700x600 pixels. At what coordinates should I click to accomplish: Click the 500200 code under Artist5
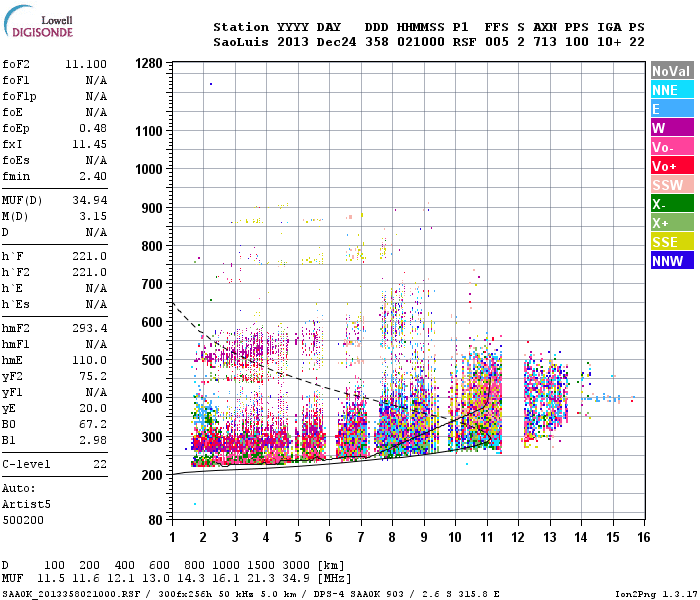pos(23,521)
